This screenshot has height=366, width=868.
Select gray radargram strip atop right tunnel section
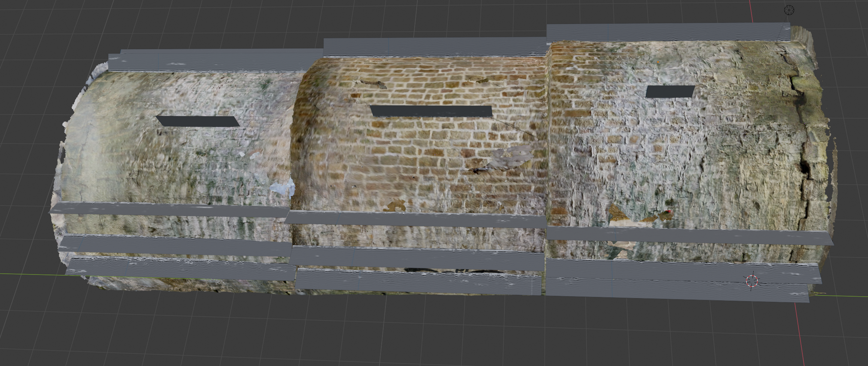[x=668, y=32]
